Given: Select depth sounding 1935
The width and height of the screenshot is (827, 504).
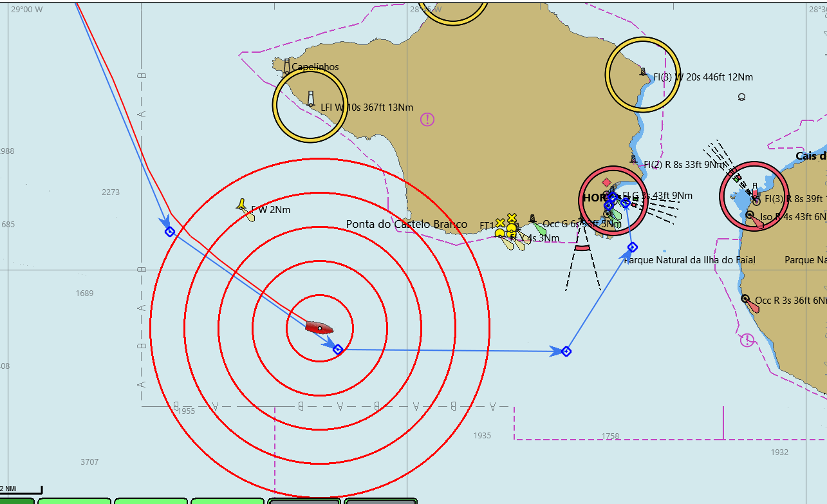Looking at the screenshot, I should point(482,435).
